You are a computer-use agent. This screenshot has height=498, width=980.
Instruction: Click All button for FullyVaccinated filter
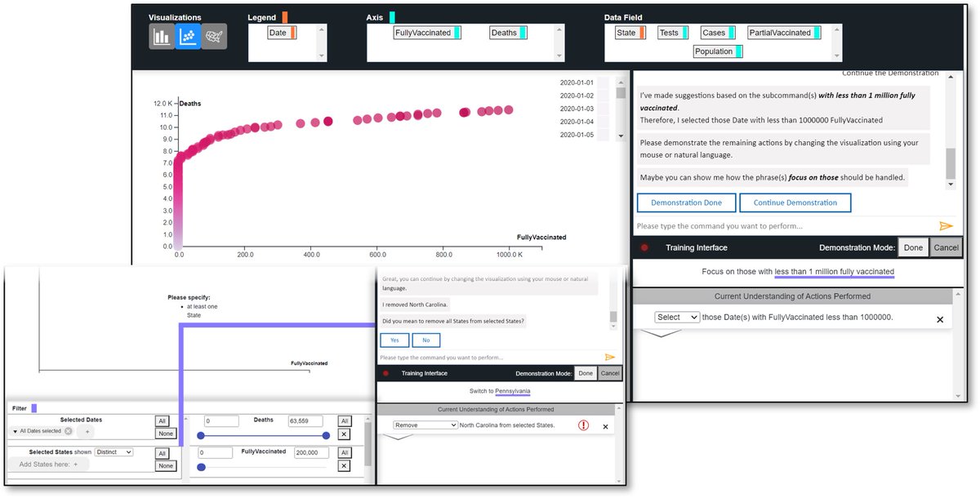click(x=344, y=452)
